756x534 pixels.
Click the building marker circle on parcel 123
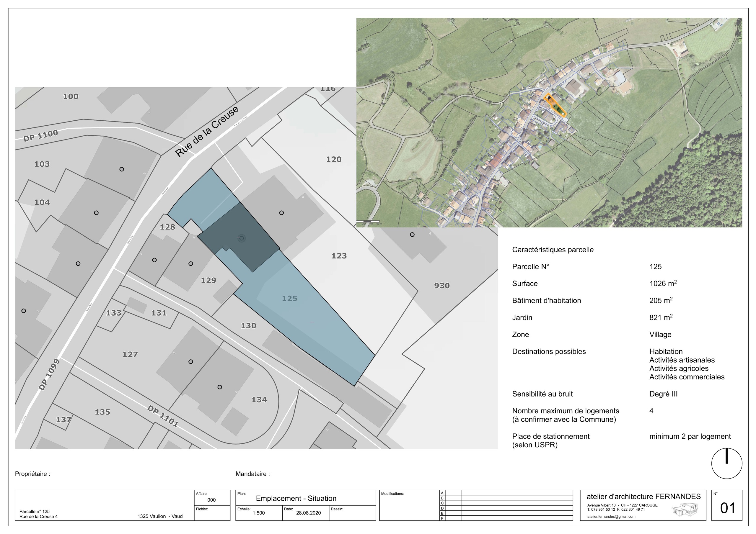(x=281, y=213)
